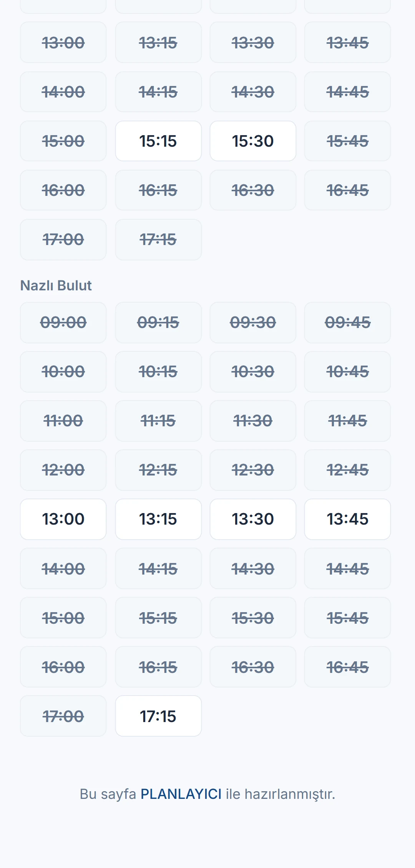Click the struck-through 17:15 slot above Nazlı Bulut
The width and height of the screenshot is (415, 868).
coord(158,240)
